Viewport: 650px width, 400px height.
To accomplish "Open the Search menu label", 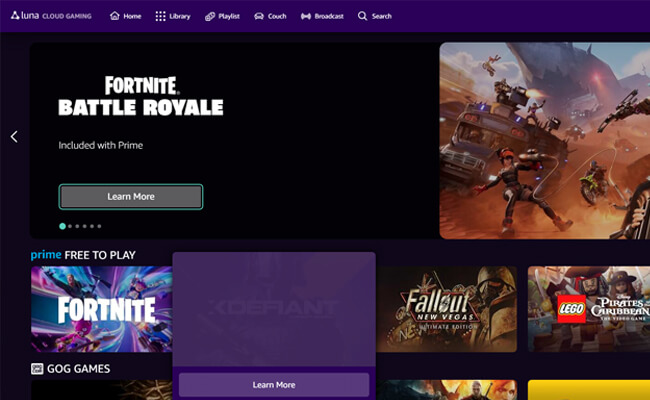I will point(381,16).
